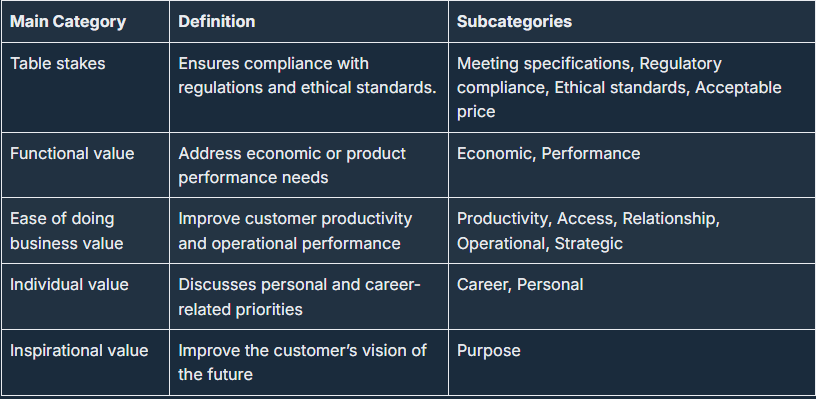816x399 pixels.
Task: Click the words Acceptable price
Action: [x=619, y=99]
